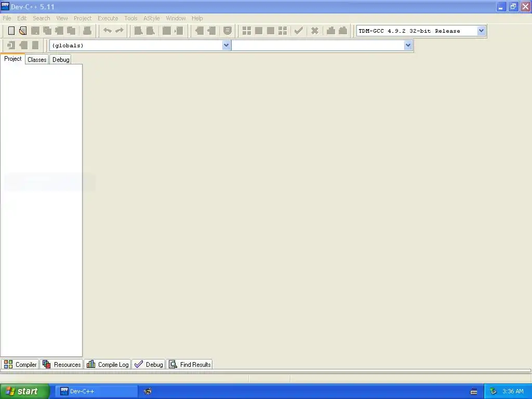Click the Delete Profiling Information icon

pos(343,31)
